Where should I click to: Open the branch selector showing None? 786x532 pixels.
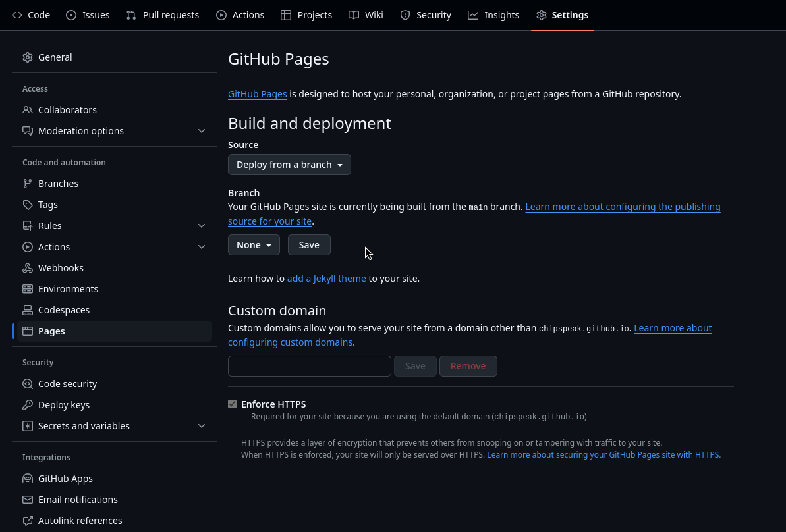(x=254, y=244)
